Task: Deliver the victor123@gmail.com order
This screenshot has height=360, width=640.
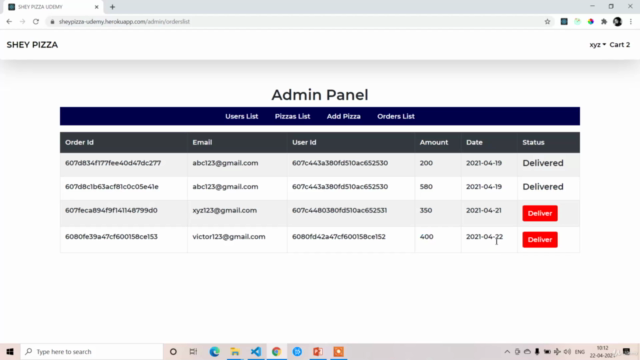Action: click(540, 240)
